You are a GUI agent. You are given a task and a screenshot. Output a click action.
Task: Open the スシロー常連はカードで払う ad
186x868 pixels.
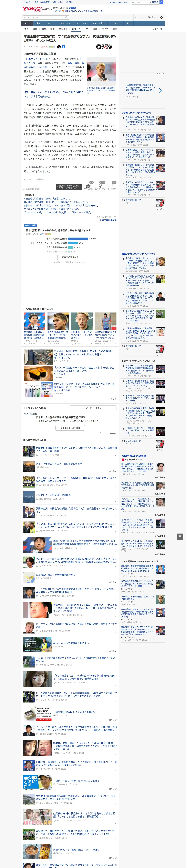[x=84, y=369]
